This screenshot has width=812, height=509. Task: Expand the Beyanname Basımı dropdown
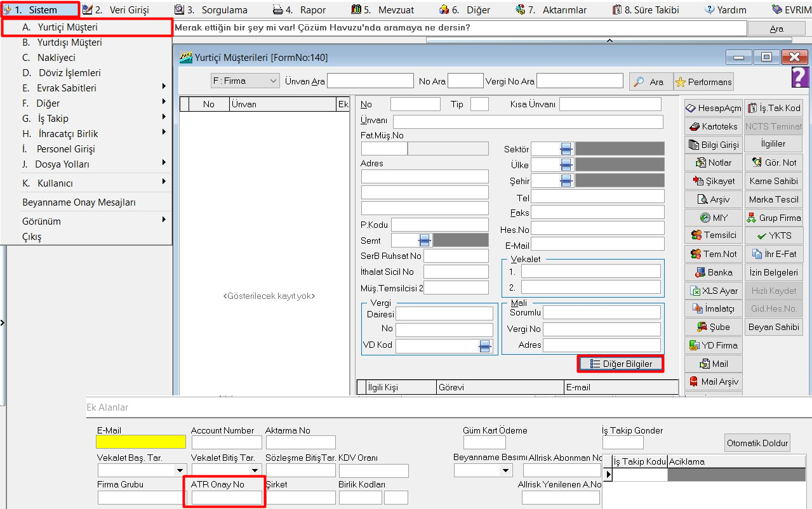[506, 470]
